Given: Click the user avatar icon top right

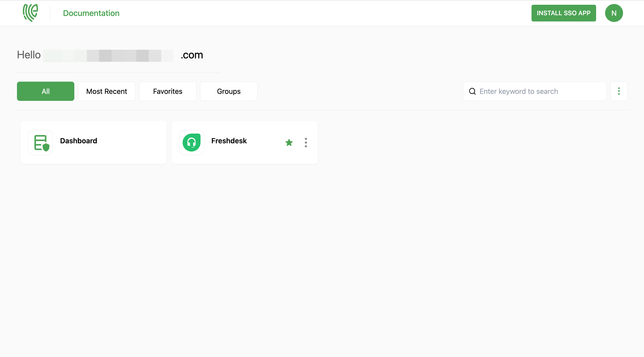Looking at the screenshot, I should coord(614,13).
